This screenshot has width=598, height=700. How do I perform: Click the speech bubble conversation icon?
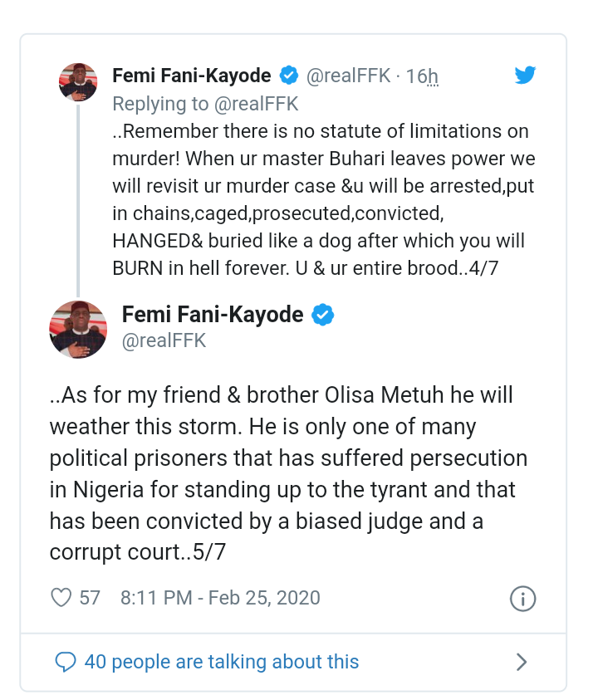coord(66,662)
